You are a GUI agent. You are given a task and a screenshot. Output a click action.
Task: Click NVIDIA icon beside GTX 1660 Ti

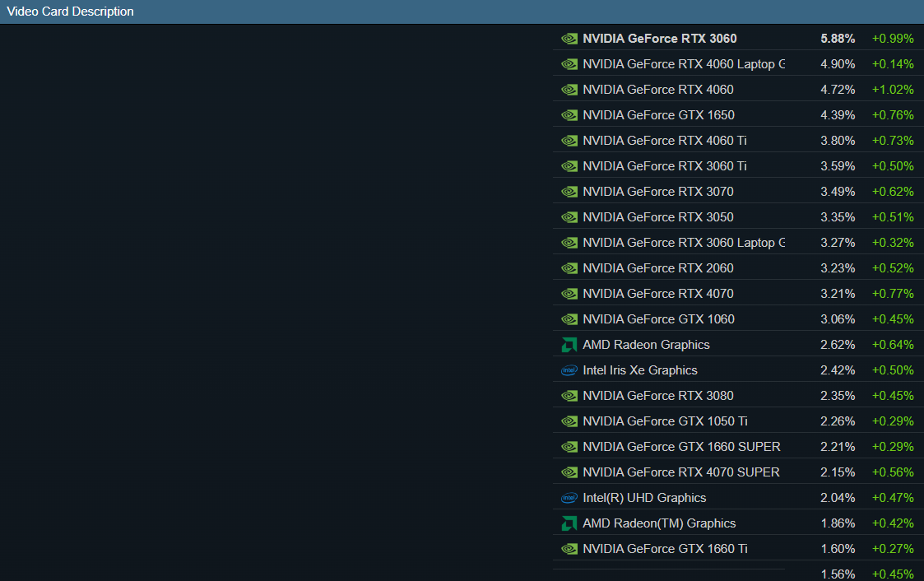click(x=569, y=549)
